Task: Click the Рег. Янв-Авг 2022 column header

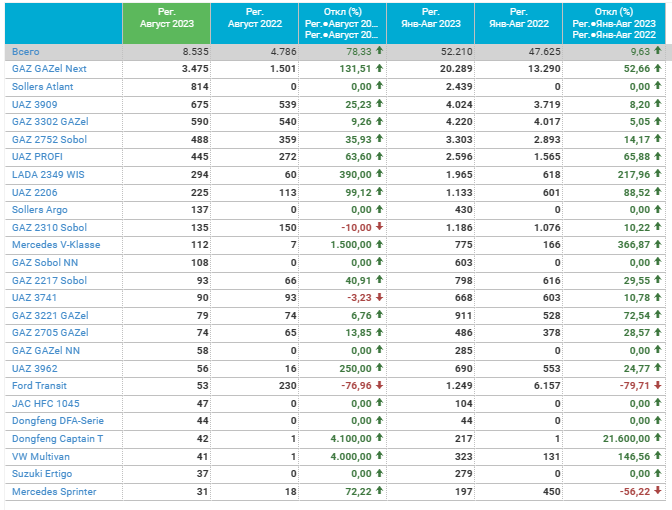Action: 519,23
